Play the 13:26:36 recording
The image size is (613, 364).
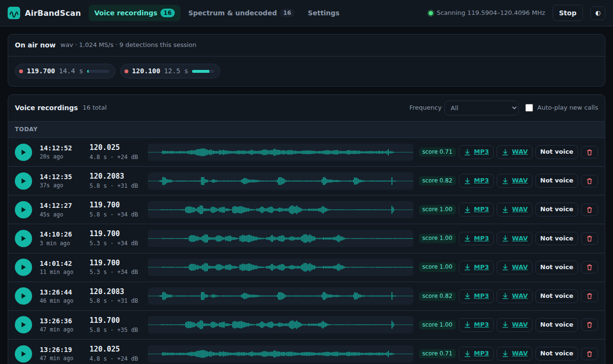(23, 325)
